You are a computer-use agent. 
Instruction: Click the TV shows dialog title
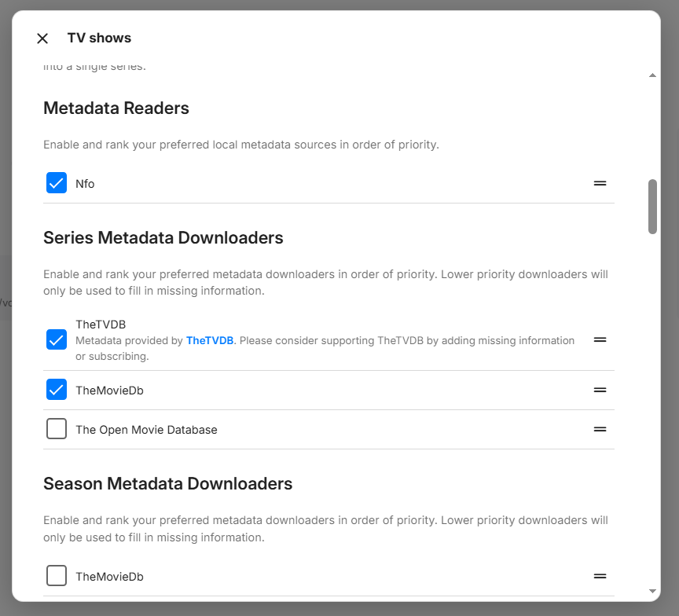[99, 38]
